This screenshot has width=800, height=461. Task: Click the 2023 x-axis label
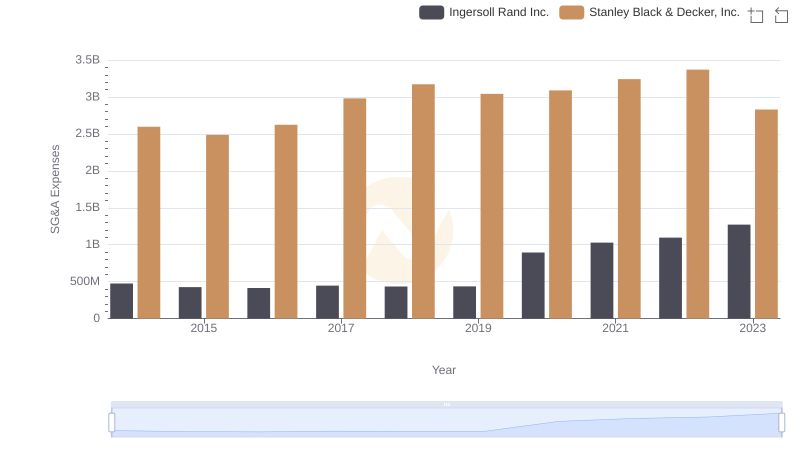point(753,328)
